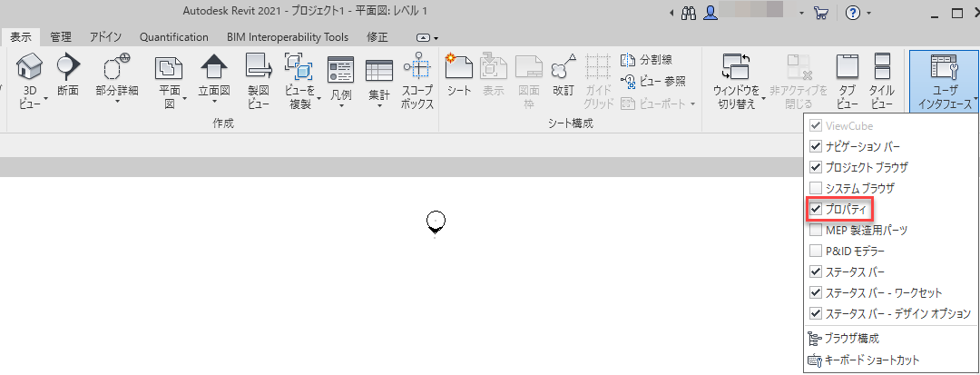980x375 pixels.
Task: Click the タブ ビュー icon
Action: tap(847, 65)
